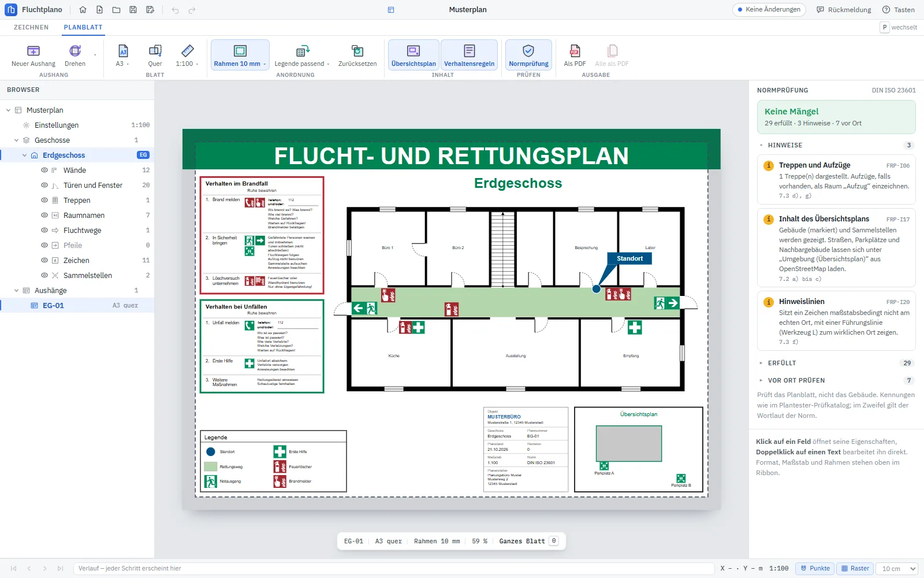The width and height of the screenshot is (924, 578).
Task: Hide the Treppen layer
Action: click(44, 201)
